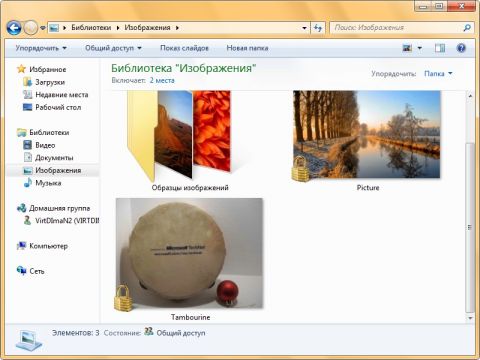Viewport: 480px width, 360px height.
Task: Click the Tambourine file name label
Action: tap(191, 317)
